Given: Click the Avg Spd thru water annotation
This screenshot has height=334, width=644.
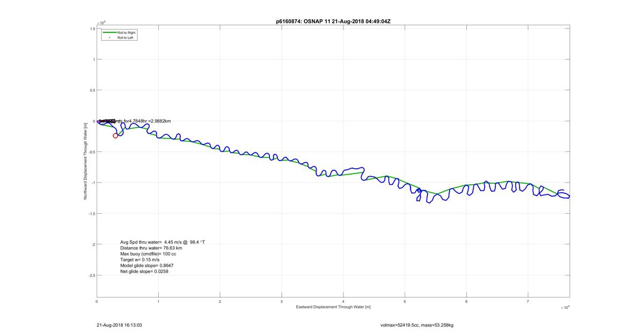Looking at the screenshot, I should click(x=163, y=242).
